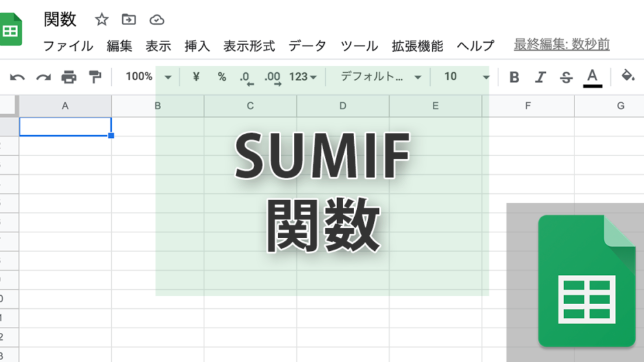644x362 pixels.
Task: Open the データ menu
Action: click(307, 46)
